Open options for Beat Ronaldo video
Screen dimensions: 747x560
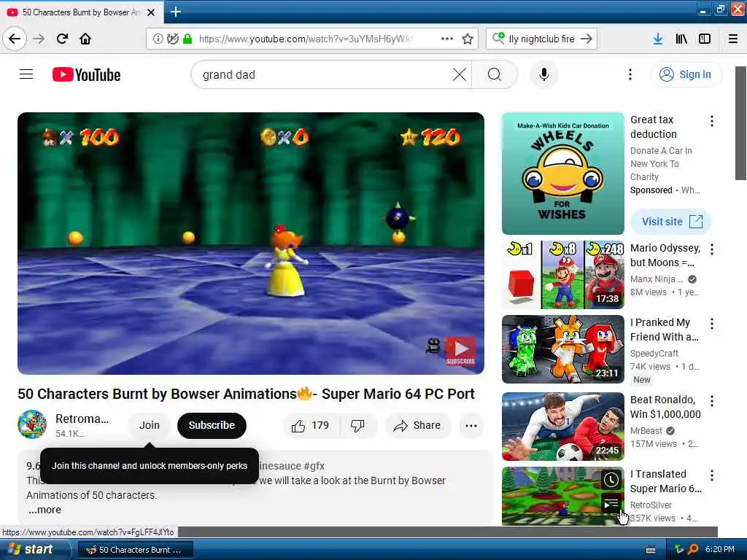click(x=712, y=401)
